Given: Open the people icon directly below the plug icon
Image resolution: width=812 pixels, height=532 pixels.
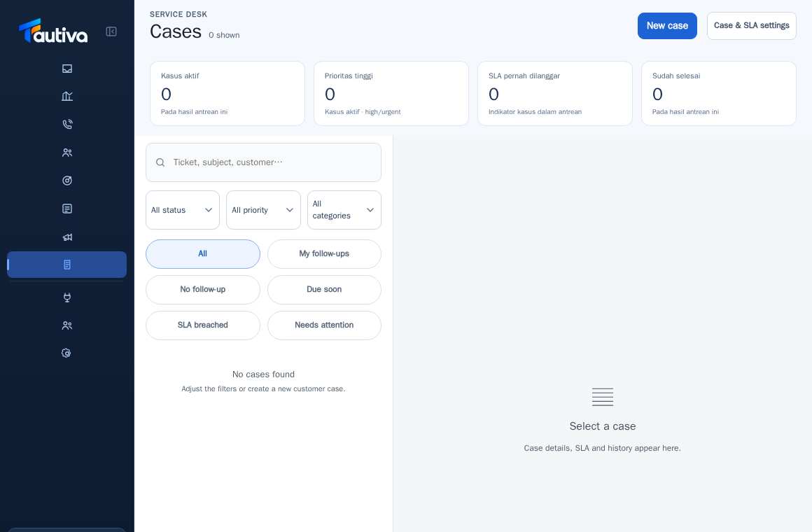Looking at the screenshot, I should (66, 325).
